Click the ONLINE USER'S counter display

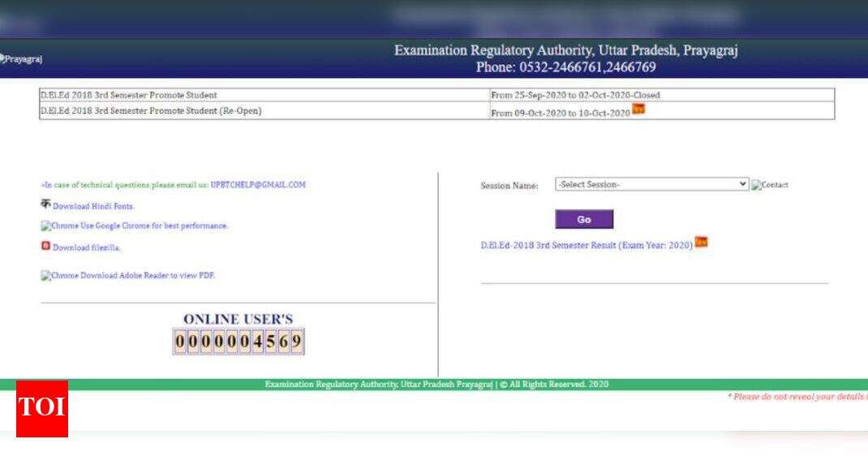click(x=237, y=341)
